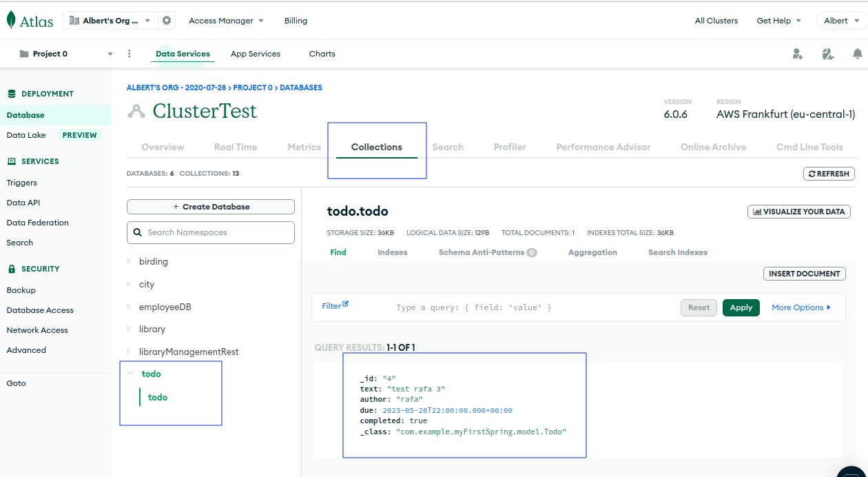Open the cluster Search tab

tap(448, 147)
